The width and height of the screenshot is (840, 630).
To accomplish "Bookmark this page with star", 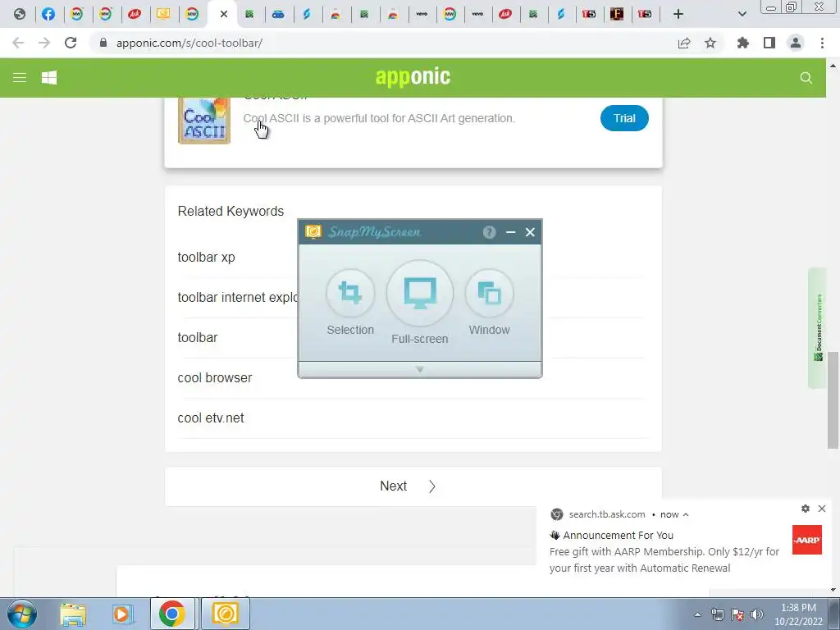I will pos(710,43).
